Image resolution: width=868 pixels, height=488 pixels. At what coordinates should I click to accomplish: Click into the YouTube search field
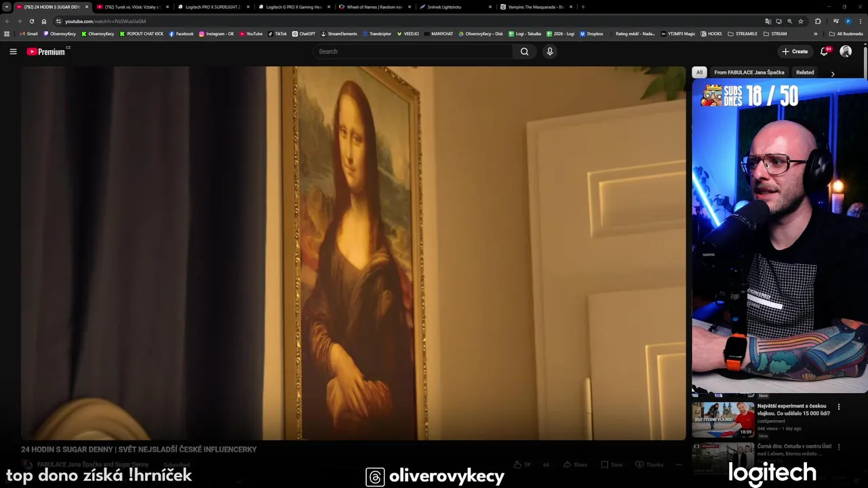click(414, 52)
